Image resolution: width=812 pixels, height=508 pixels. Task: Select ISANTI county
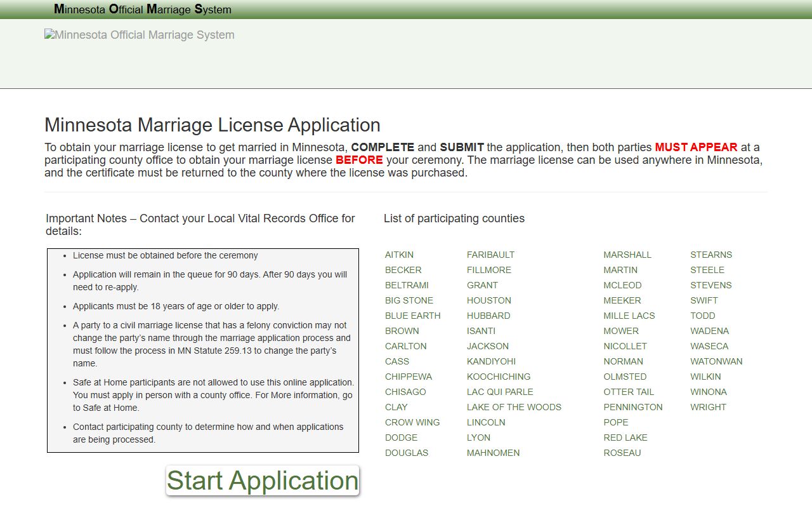[x=481, y=331]
